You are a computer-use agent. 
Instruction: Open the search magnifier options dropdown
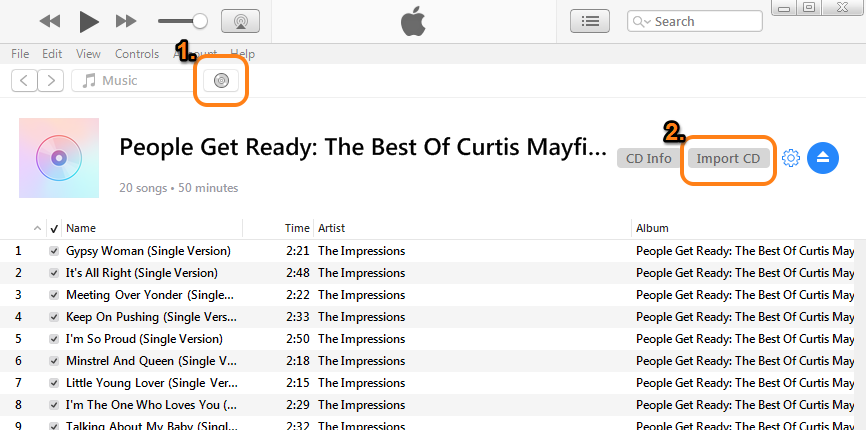coord(641,22)
